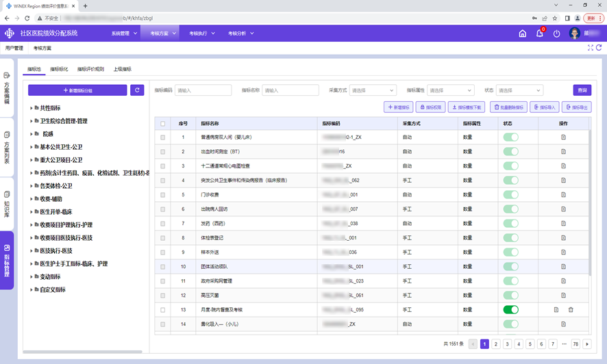Go to the home page icon

[x=522, y=34]
